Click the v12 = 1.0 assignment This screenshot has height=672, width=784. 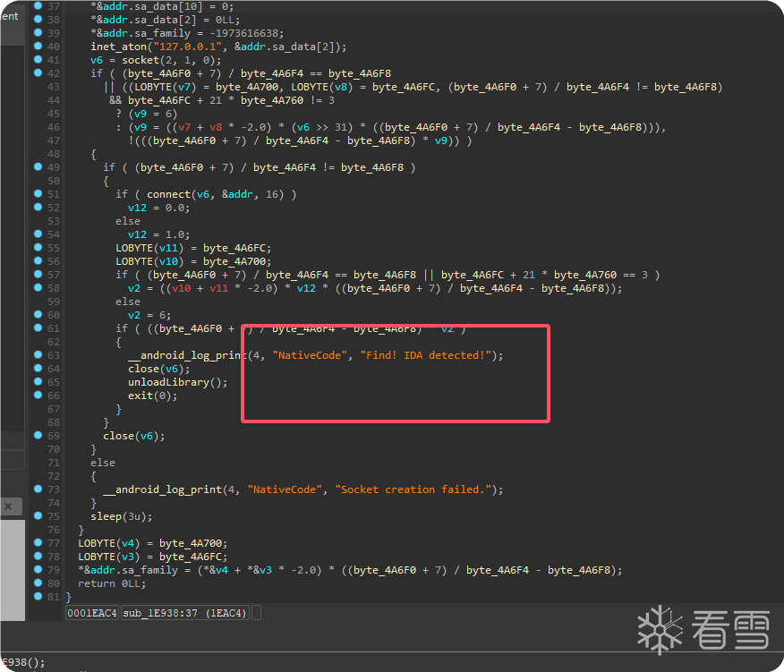coord(158,234)
